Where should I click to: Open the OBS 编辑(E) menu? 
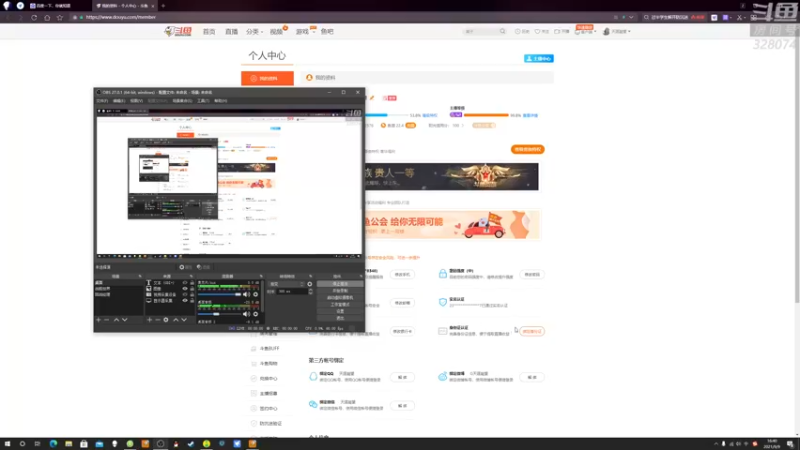[119, 101]
